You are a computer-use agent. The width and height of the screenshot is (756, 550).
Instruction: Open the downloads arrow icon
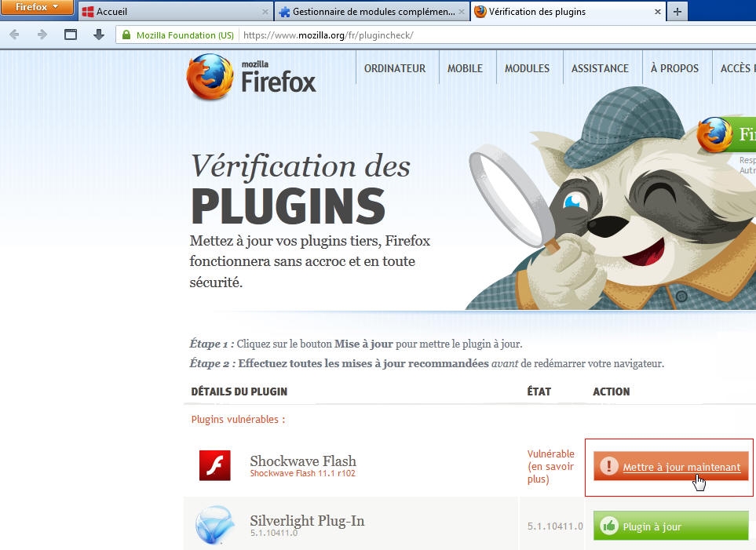point(99,35)
